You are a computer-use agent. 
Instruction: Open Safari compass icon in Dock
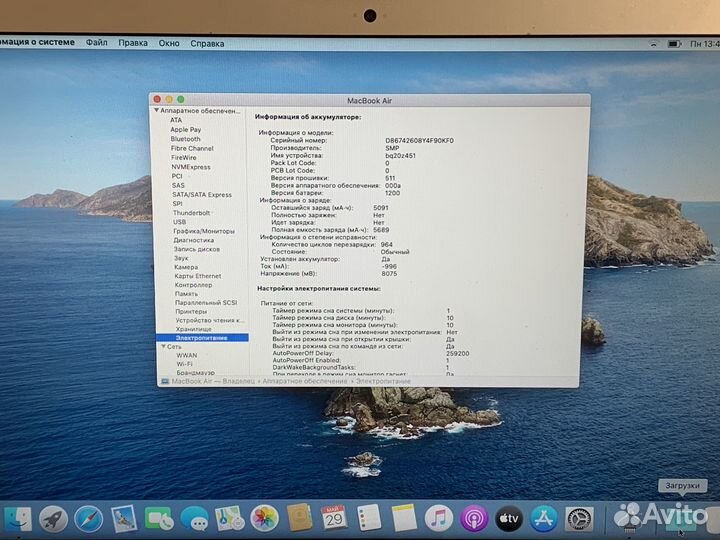88,519
